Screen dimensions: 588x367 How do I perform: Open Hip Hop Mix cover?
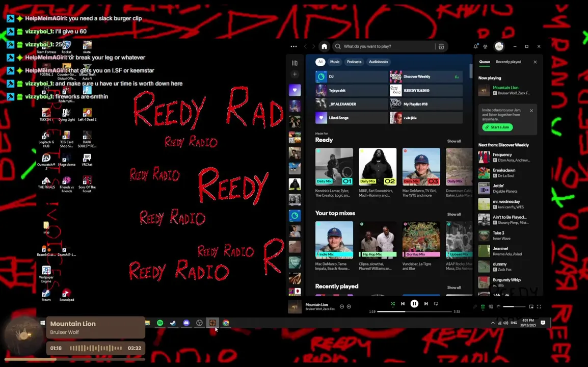coord(378,240)
